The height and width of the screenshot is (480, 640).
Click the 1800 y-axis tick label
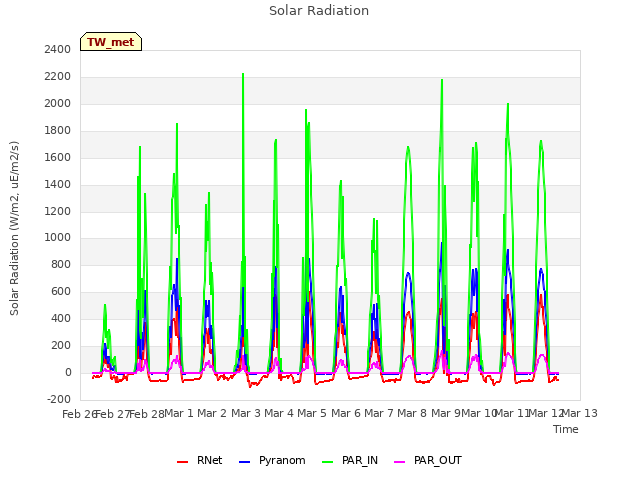(x=58, y=130)
